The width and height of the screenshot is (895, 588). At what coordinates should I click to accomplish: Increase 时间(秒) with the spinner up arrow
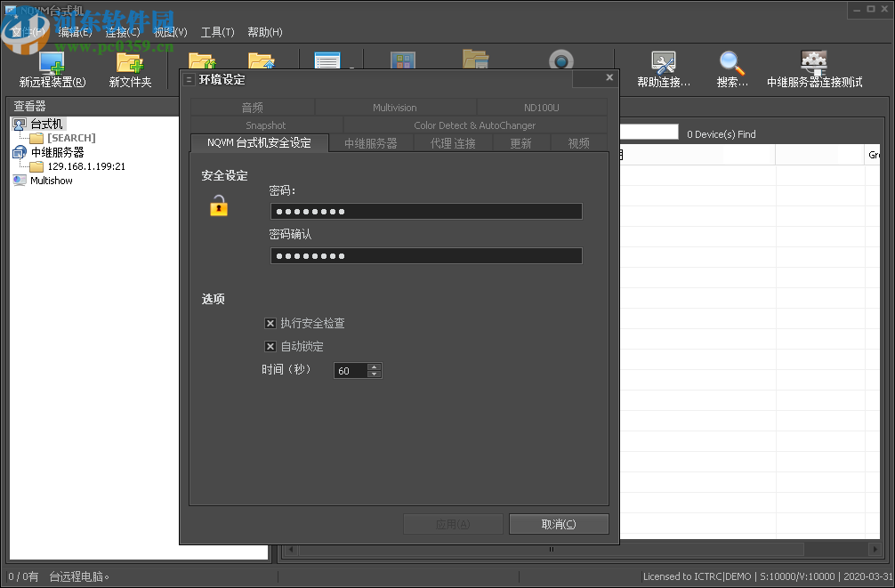pyautogui.click(x=375, y=366)
